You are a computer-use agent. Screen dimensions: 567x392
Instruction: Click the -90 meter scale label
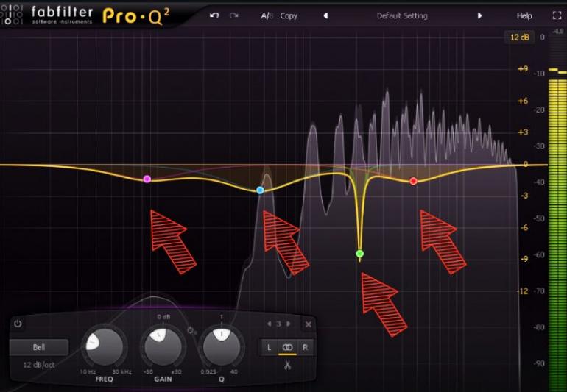point(539,363)
